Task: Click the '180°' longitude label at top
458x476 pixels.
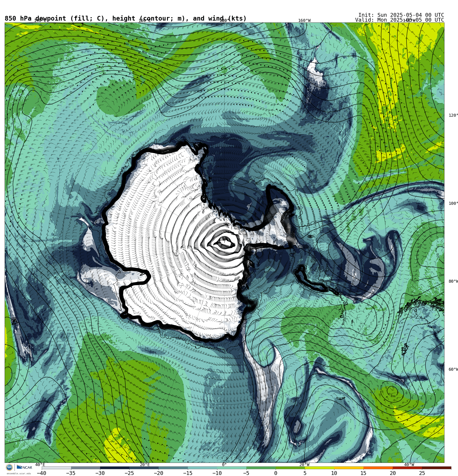Action: (x=224, y=21)
